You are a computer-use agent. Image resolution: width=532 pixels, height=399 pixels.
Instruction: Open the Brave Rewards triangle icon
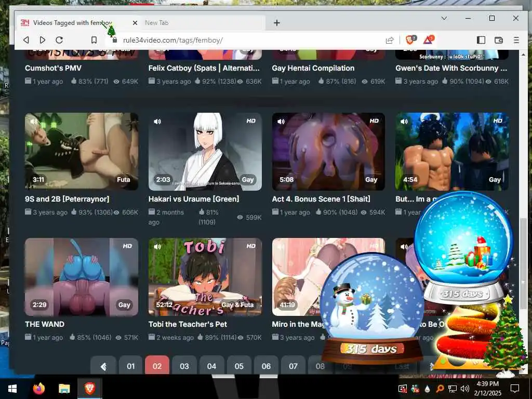click(429, 39)
